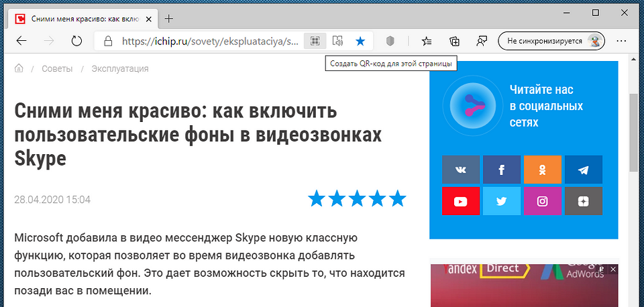The image size is (644, 307).
Task: Open the Settings and more menu
Action: tap(621, 41)
